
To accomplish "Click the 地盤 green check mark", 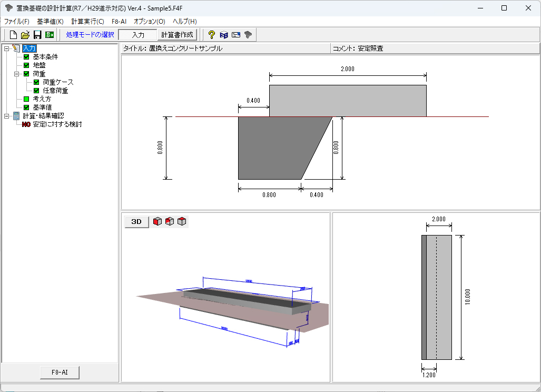I will [26, 65].
